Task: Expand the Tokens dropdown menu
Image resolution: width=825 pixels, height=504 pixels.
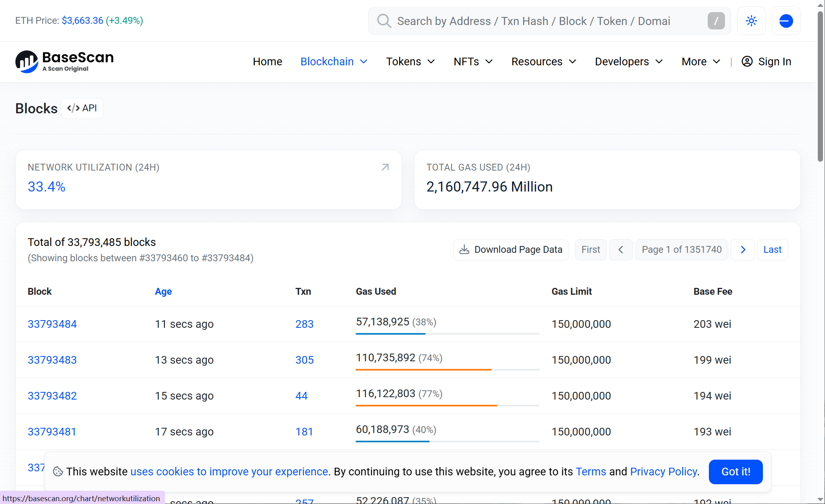Action: tap(410, 61)
